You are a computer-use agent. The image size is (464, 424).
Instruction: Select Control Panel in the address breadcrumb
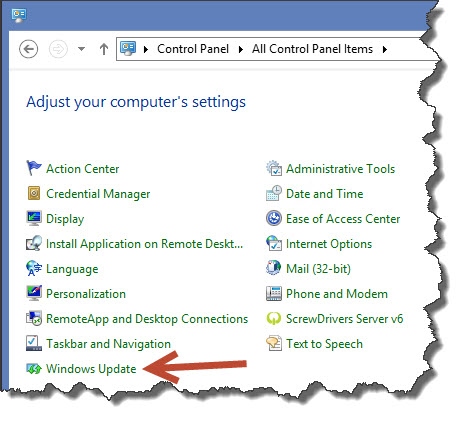pyautogui.click(x=193, y=49)
